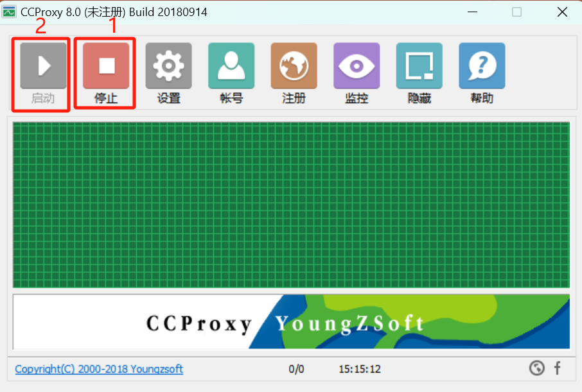Click the Facebook icon in status bar
Screen dimensions: 582x392
pos(557,368)
